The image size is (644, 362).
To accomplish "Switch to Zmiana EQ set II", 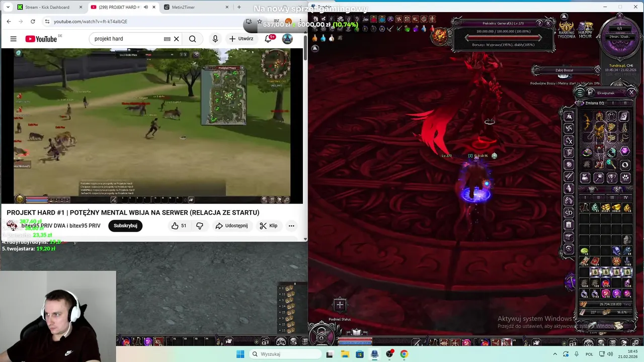I will coord(625,103).
